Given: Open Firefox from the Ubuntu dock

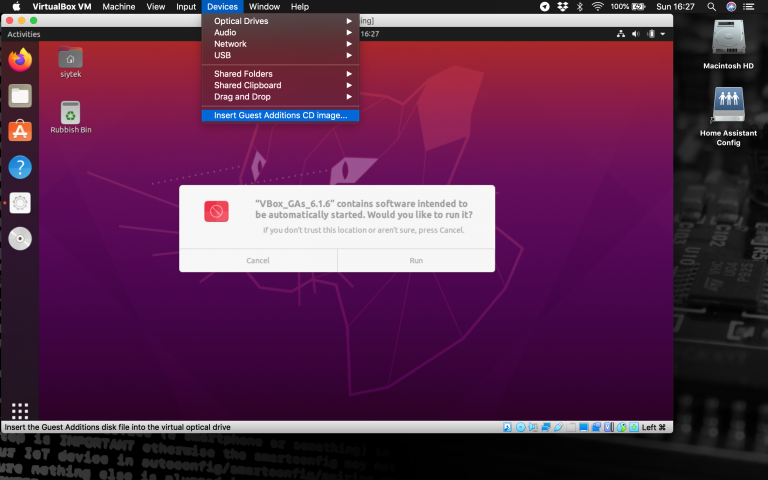Looking at the screenshot, I should 20,60.
